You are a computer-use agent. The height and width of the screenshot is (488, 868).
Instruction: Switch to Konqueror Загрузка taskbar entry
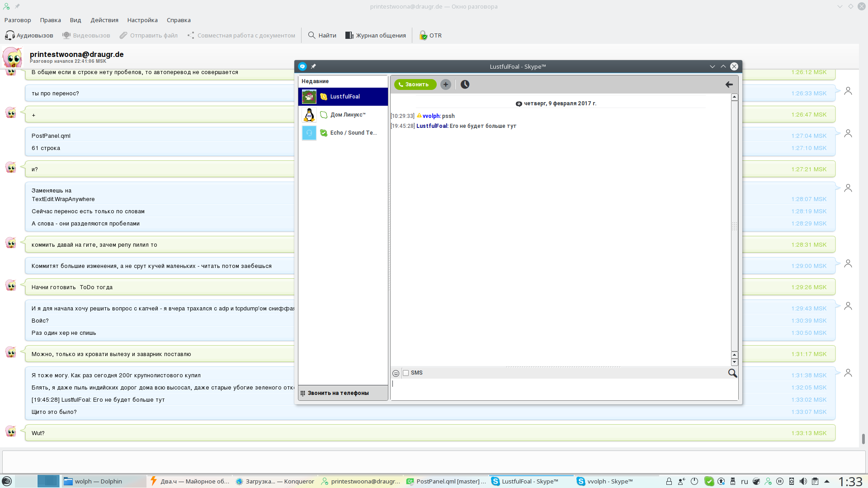[275, 481]
